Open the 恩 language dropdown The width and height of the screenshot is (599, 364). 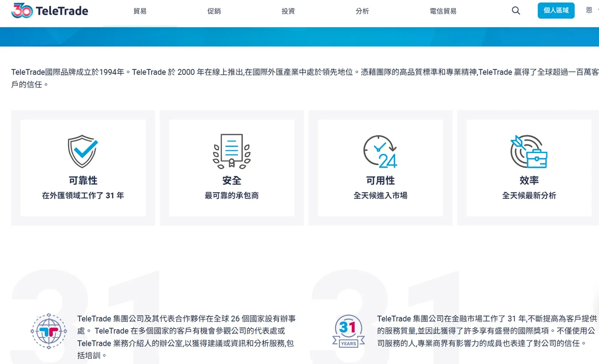point(592,10)
